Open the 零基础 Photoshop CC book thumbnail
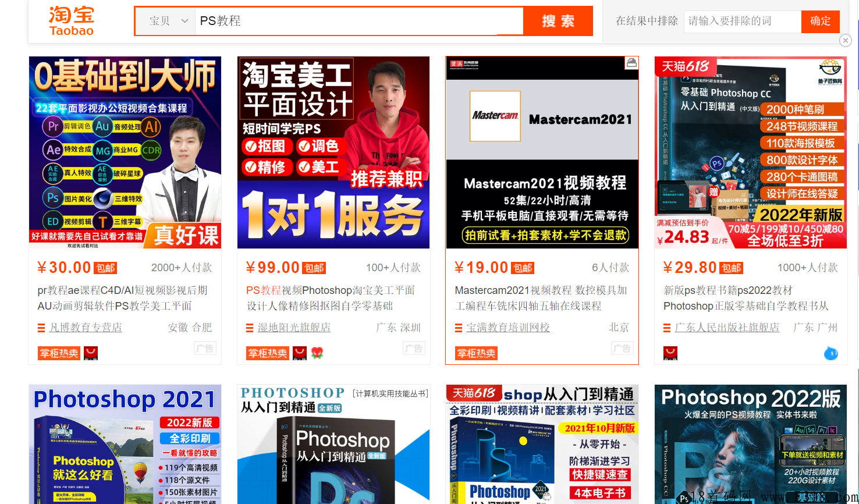859x504 pixels. point(751,152)
